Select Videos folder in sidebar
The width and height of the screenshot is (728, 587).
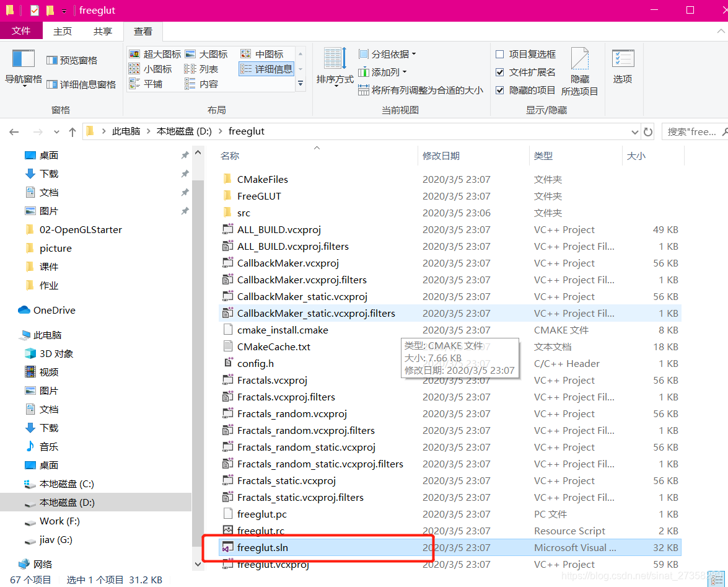tap(42, 372)
